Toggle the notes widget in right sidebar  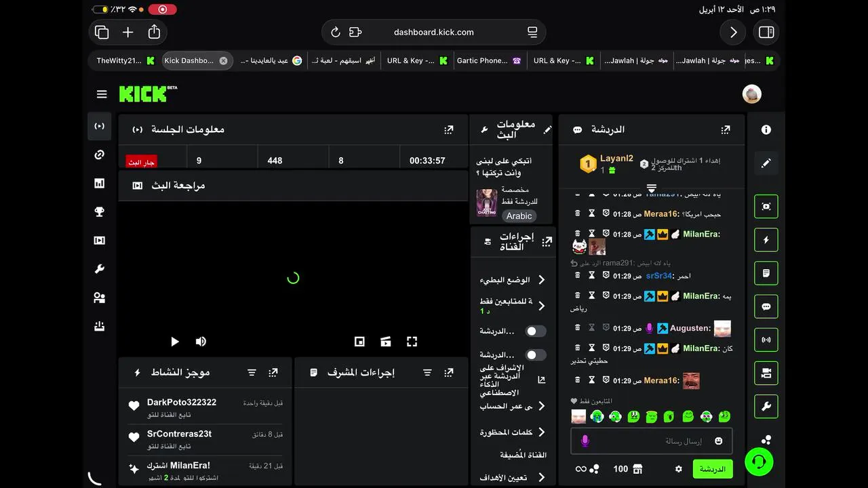point(766,273)
